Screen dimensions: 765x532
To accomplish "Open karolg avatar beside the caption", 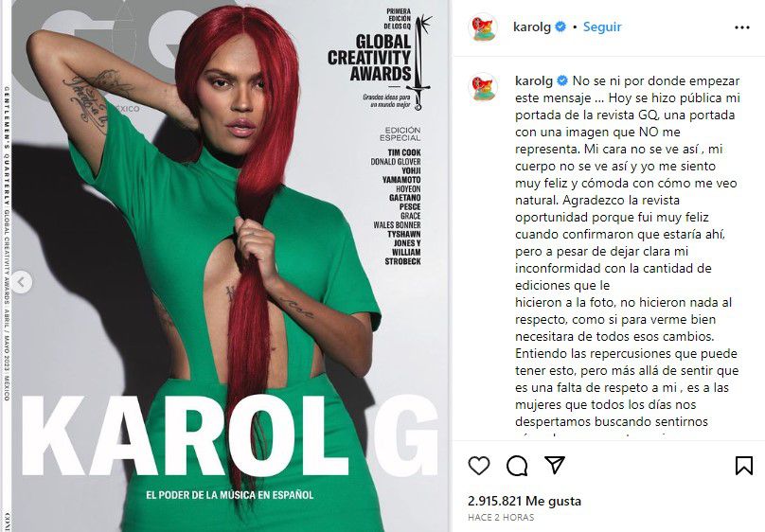I will [483, 87].
